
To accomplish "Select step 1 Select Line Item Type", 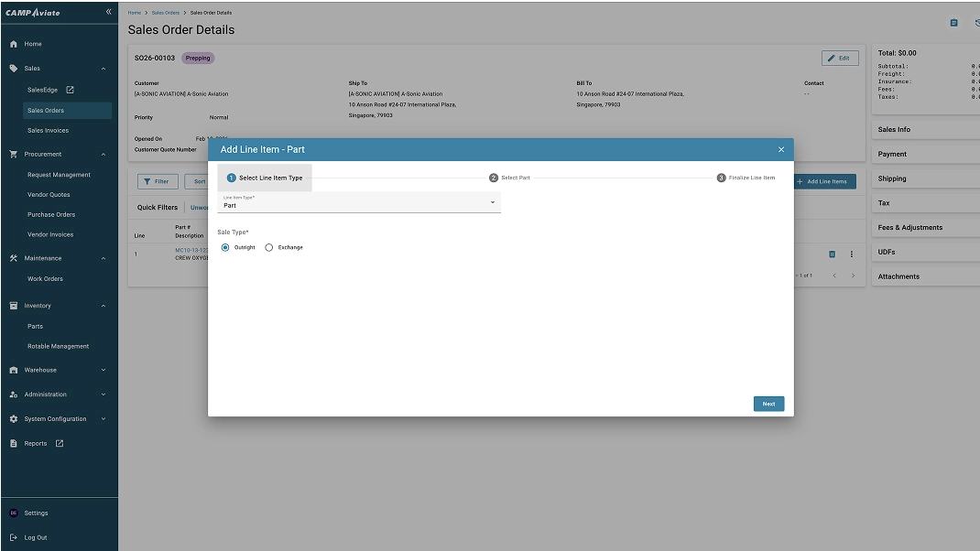I will pyautogui.click(x=265, y=178).
